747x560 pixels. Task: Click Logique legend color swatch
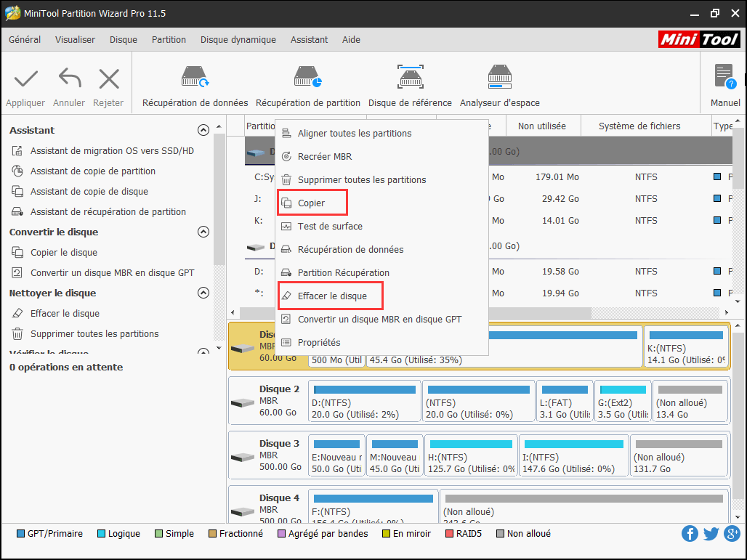(101, 534)
